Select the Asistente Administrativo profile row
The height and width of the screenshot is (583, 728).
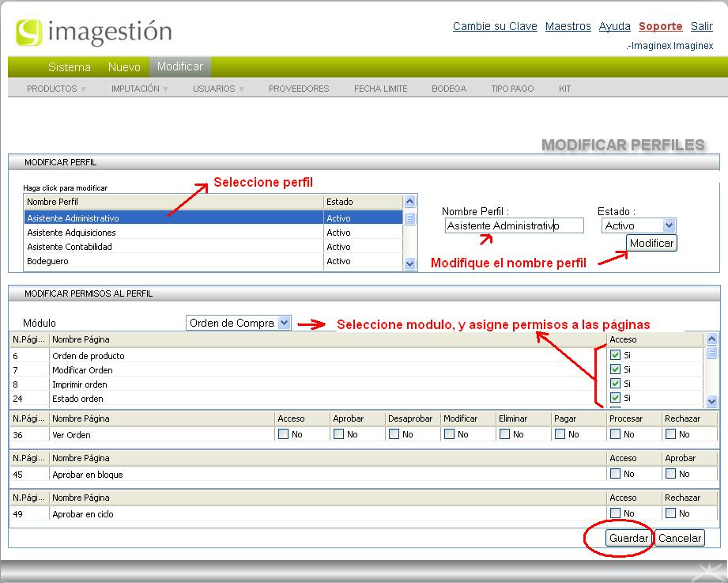coord(213,218)
